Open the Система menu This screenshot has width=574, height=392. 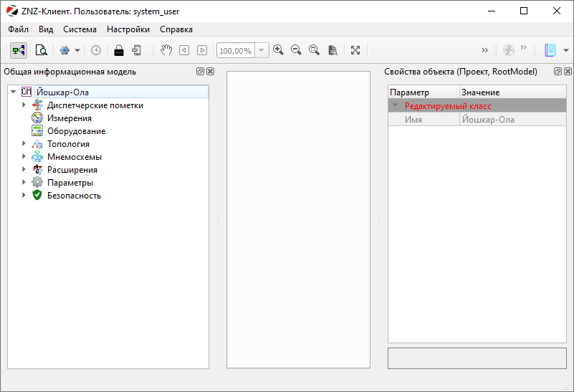click(80, 29)
